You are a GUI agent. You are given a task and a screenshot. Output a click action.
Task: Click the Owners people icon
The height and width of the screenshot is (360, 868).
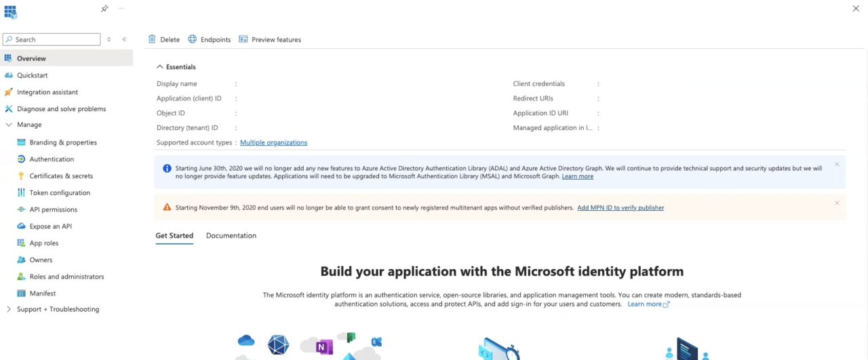point(21,260)
